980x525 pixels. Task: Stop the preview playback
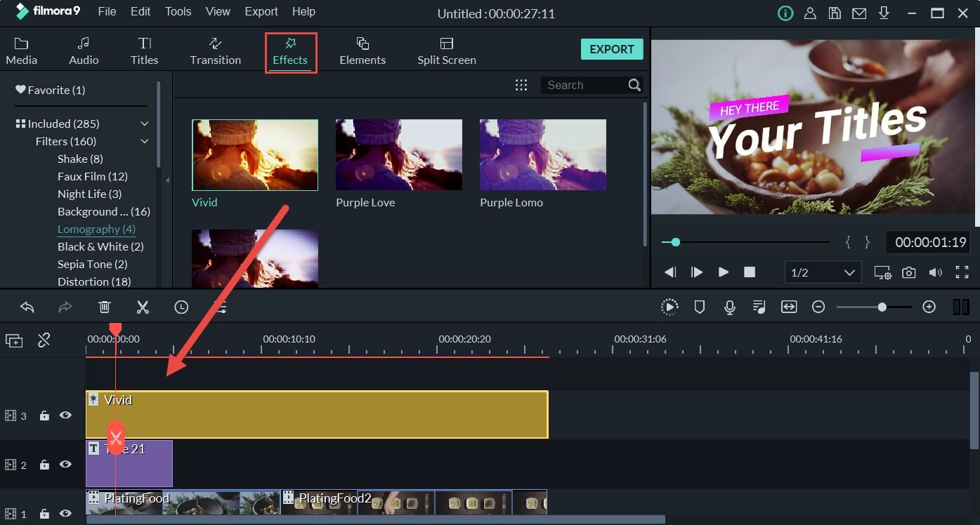750,272
